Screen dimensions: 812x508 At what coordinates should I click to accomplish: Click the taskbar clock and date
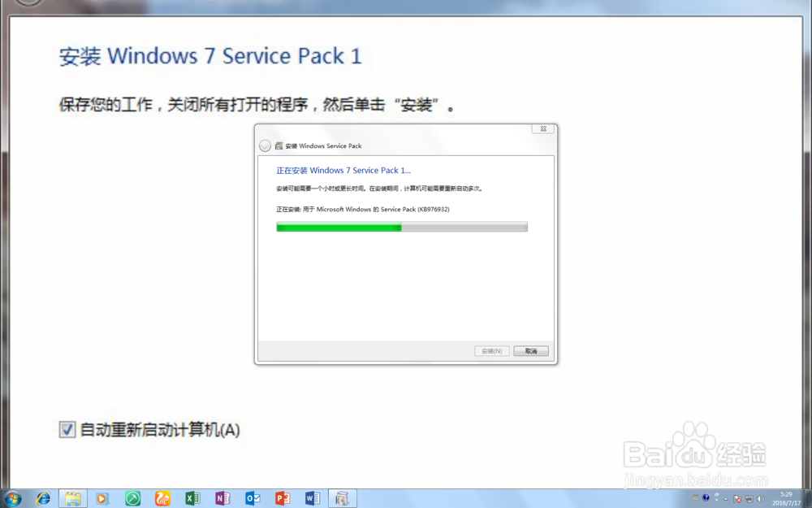tap(787, 499)
